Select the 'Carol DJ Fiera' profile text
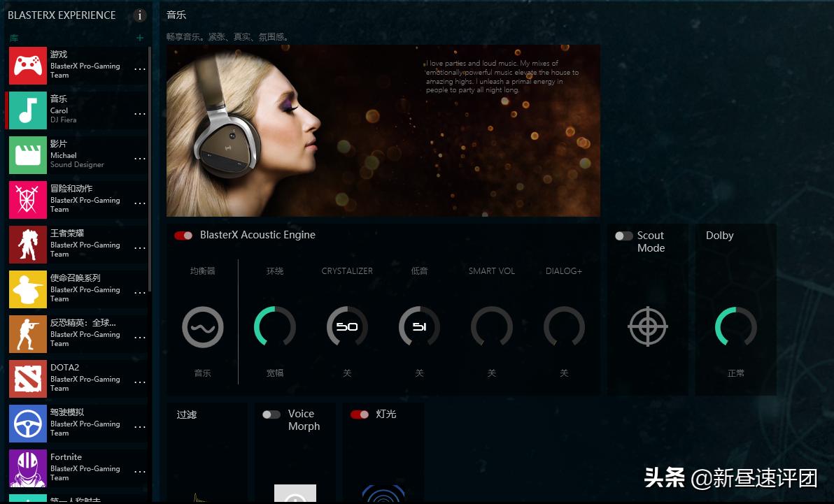 point(63,115)
